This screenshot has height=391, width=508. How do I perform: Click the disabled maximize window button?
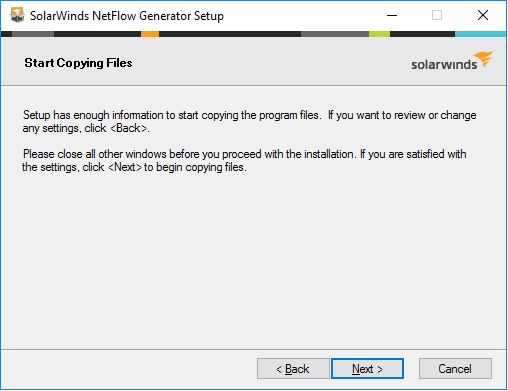[437, 15]
